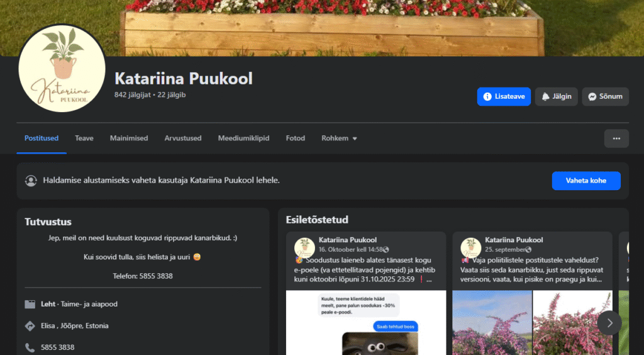Click the Leht page category icon
This screenshot has width=644, height=355.
tap(30, 304)
